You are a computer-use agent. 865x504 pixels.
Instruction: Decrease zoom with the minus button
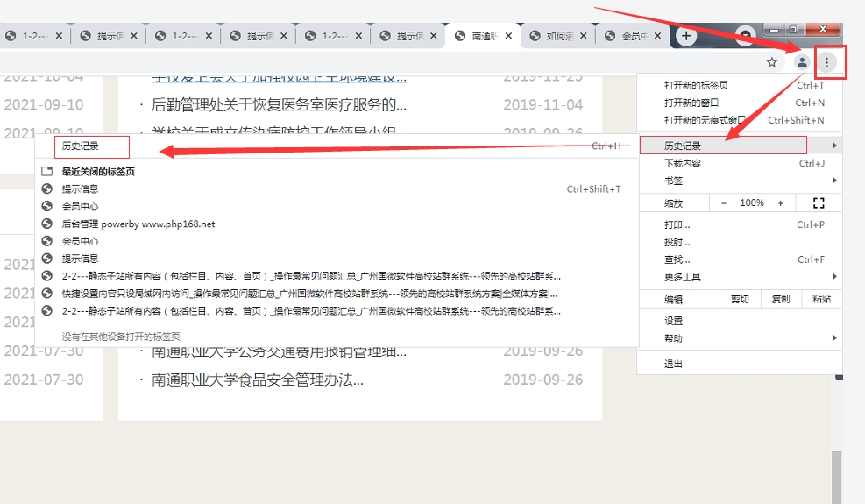pos(724,202)
